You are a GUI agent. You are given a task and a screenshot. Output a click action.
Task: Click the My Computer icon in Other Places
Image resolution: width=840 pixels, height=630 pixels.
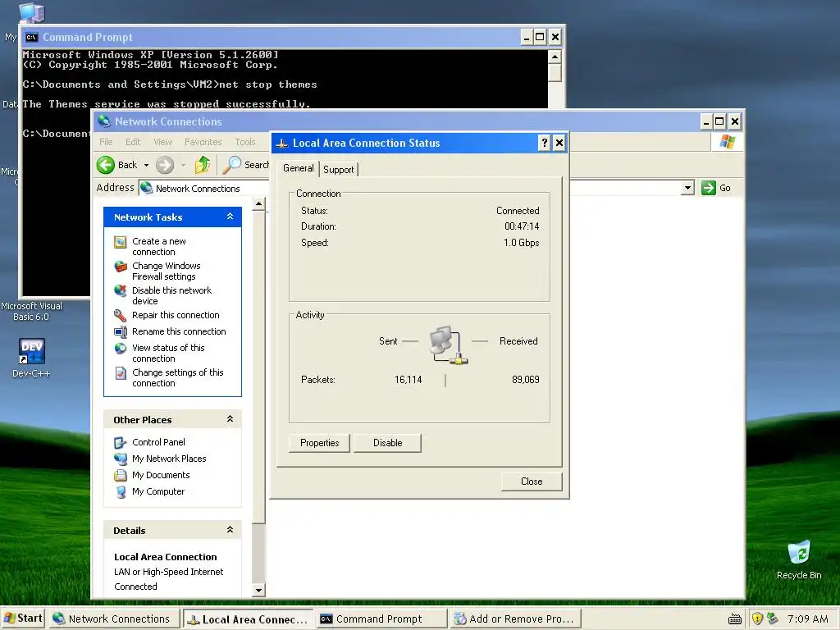coord(121,492)
